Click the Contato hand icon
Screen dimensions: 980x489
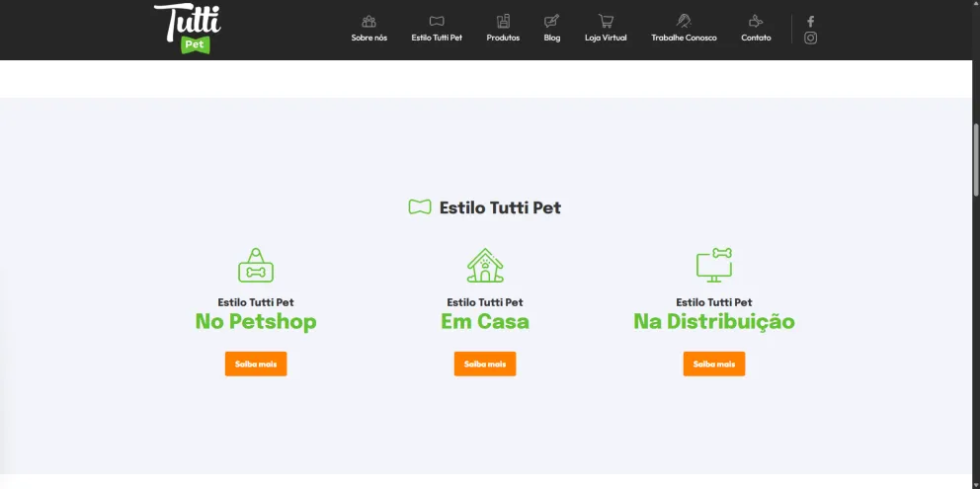pyautogui.click(x=757, y=22)
